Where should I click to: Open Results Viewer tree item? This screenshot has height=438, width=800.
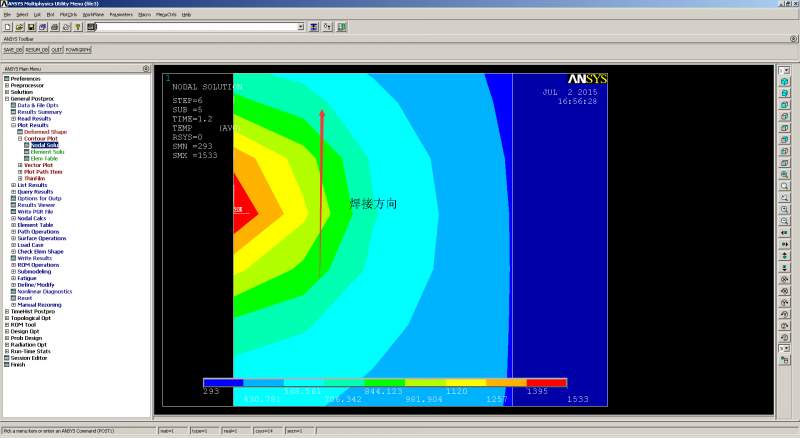(36, 205)
